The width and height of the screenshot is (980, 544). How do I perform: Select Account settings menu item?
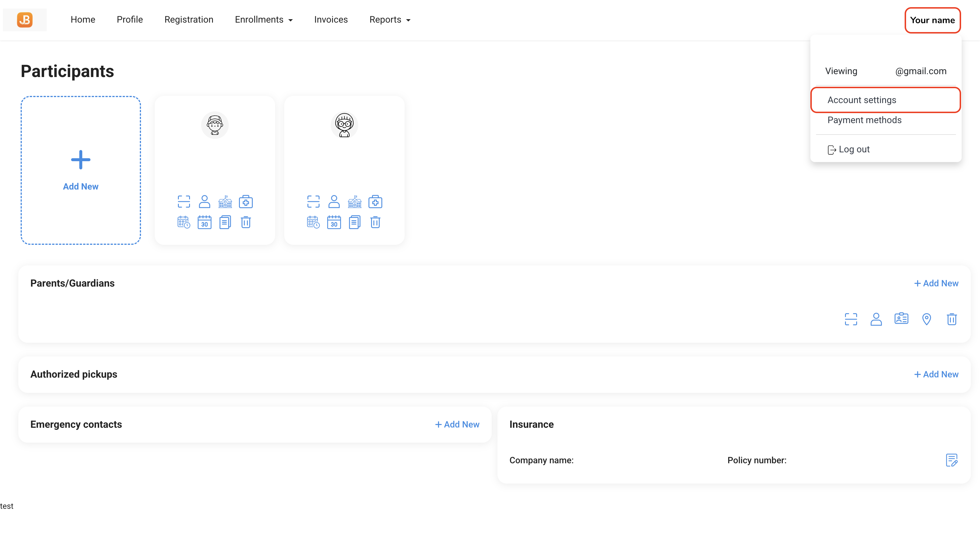[862, 100]
